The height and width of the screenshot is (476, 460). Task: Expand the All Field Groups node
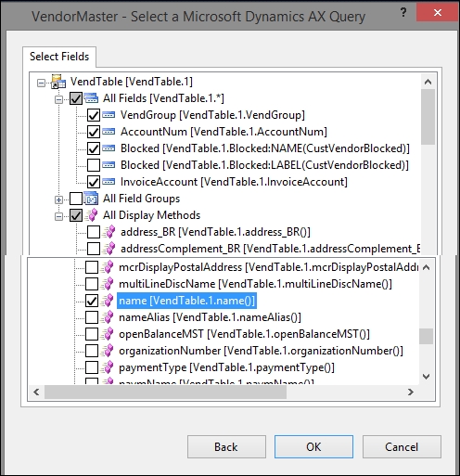coord(58,199)
